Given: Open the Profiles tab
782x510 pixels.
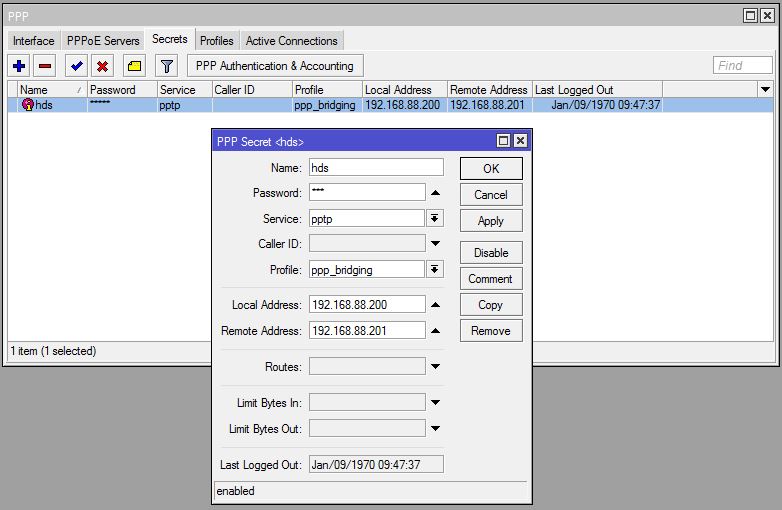Looking at the screenshot, I should (x=216, y=41).
